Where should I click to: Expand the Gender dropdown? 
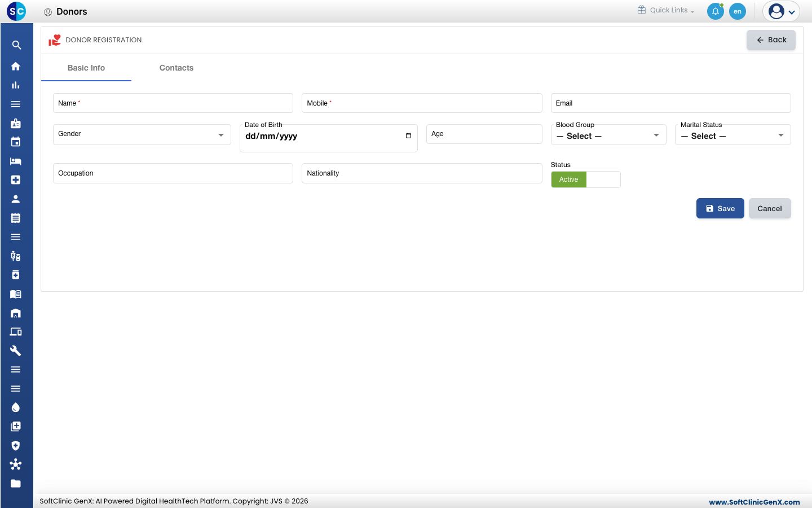[142, 134]
